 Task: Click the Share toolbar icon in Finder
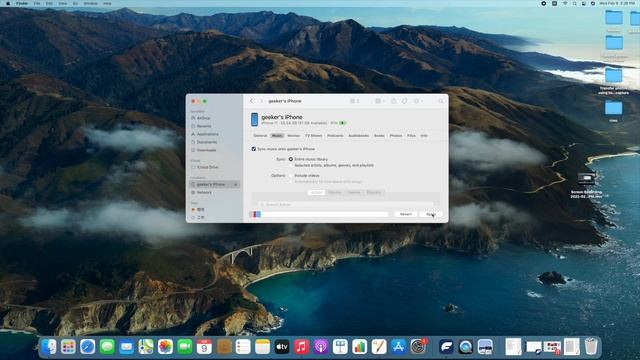click(393, 101)
